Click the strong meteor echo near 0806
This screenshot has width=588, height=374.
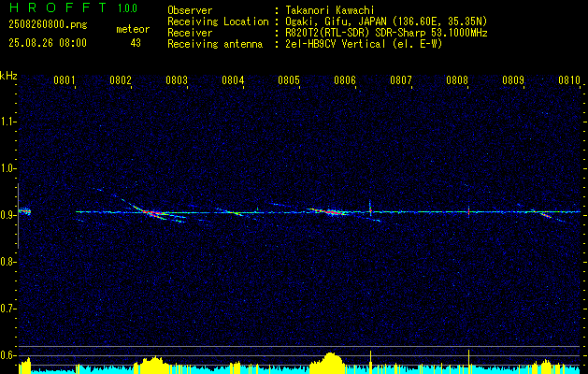click(331, 212)
